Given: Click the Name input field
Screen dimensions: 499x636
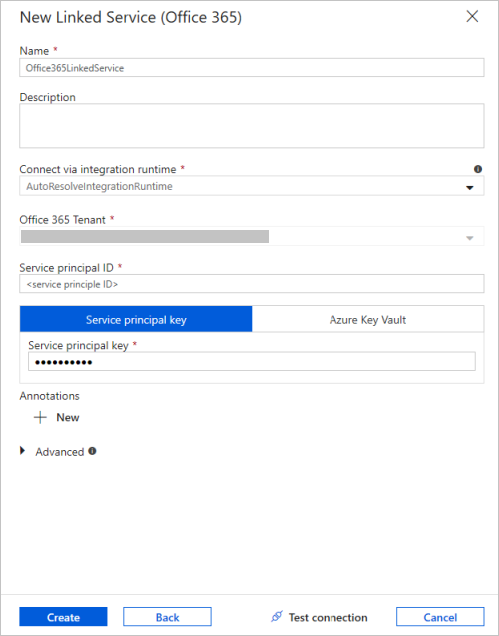Looking at the screenshot, I should [252, 68].
